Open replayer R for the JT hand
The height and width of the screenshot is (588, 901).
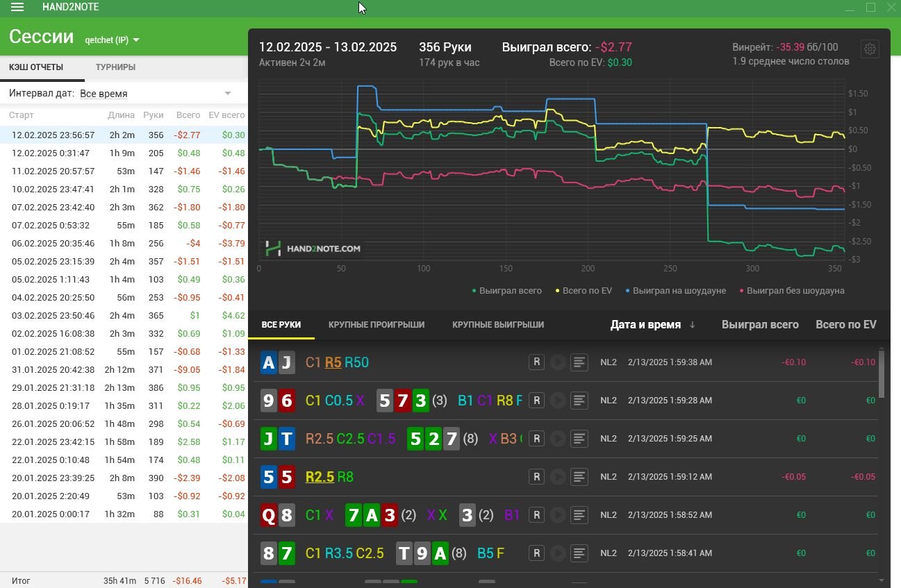coord(536,438)
